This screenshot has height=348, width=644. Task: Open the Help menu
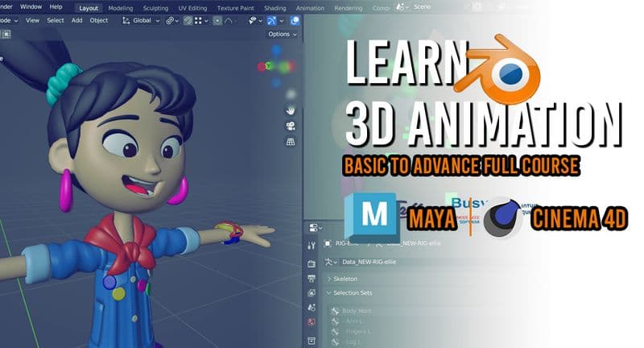pos(56,7)
